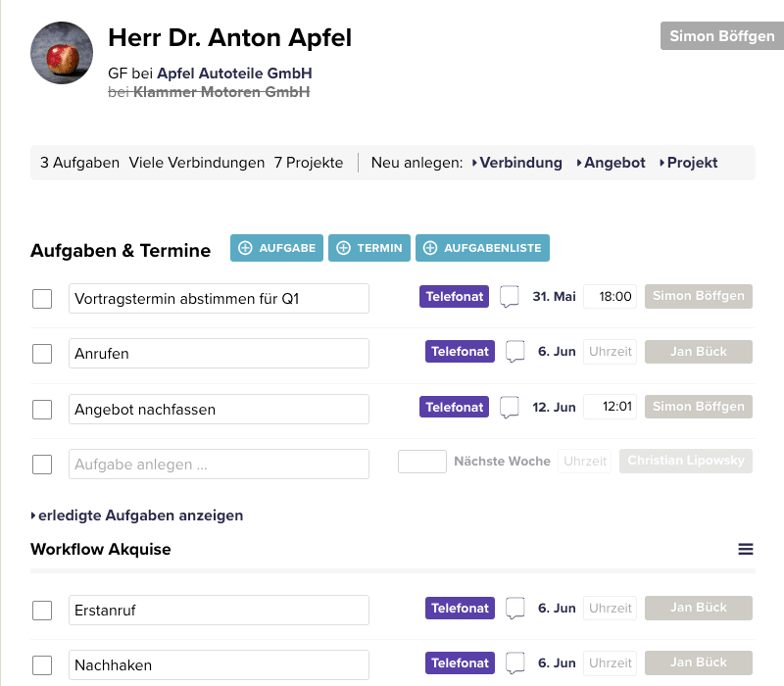Tick the Erstanruf task checkbox
The height and width of the screenshot is (686, 784).
click(42, 611)
